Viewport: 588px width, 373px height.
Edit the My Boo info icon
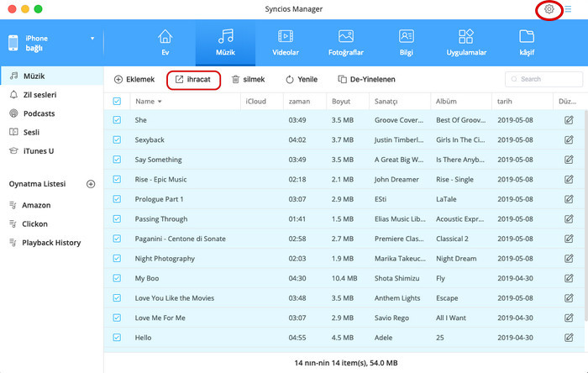(569, 278)
